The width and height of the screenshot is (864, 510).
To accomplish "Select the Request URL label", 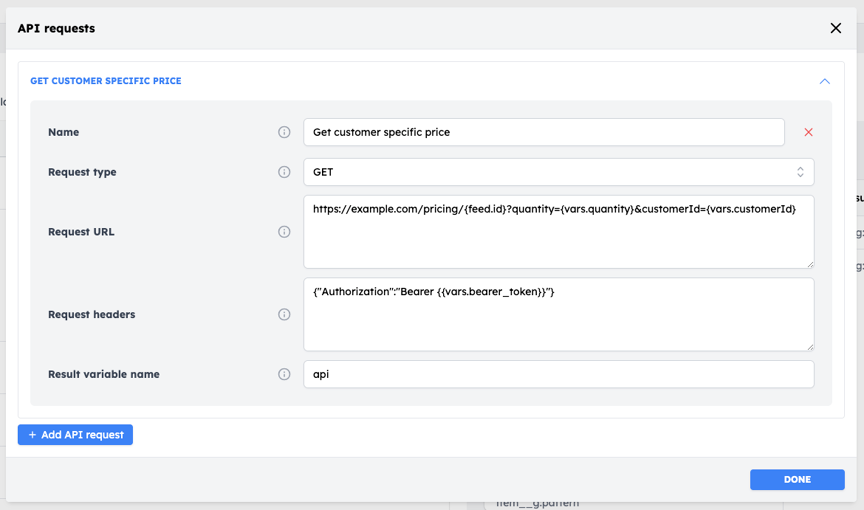I will pyautogui.click(x=81, y=232).
